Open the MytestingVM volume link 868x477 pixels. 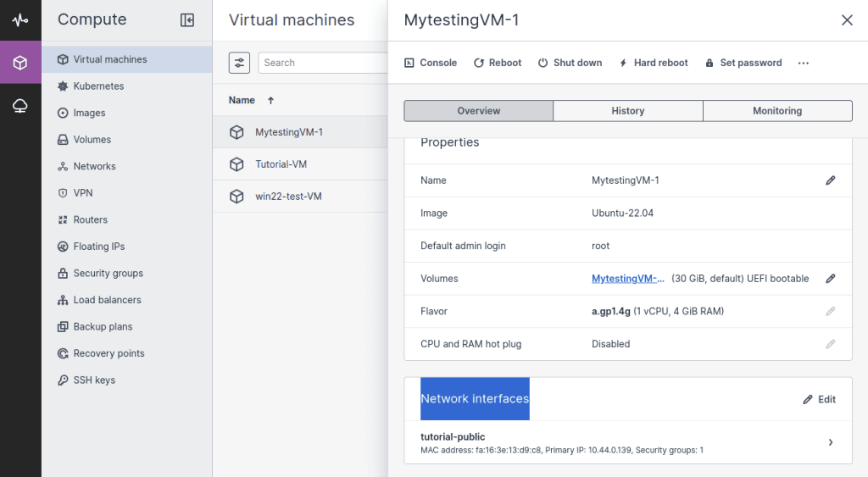[x=628, y=279]
